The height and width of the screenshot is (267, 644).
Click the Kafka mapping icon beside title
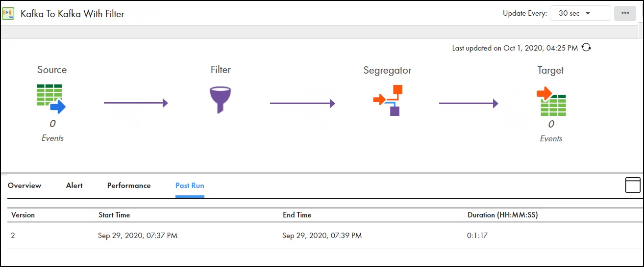coord(8,13)
